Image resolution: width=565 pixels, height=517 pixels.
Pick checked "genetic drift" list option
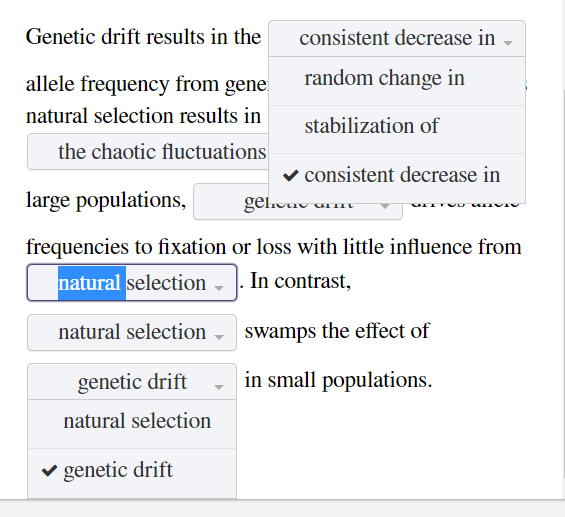coord(132,473)
